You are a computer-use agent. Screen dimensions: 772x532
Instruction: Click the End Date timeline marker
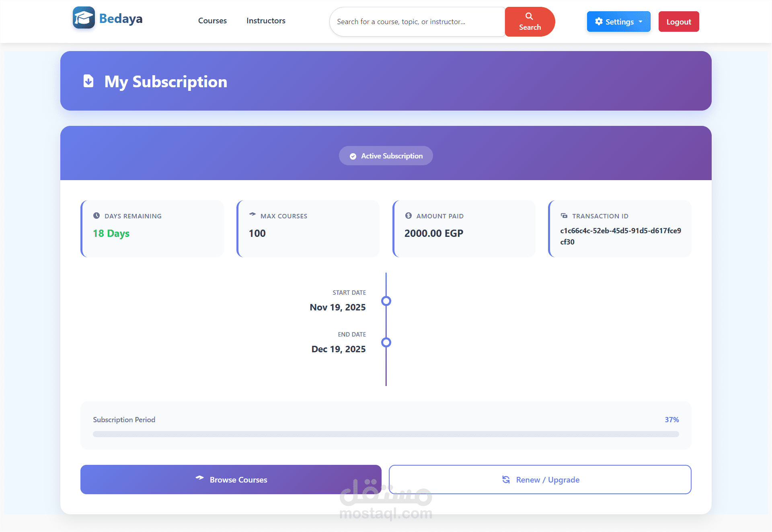pyautogui.click(x=386, y=342)
